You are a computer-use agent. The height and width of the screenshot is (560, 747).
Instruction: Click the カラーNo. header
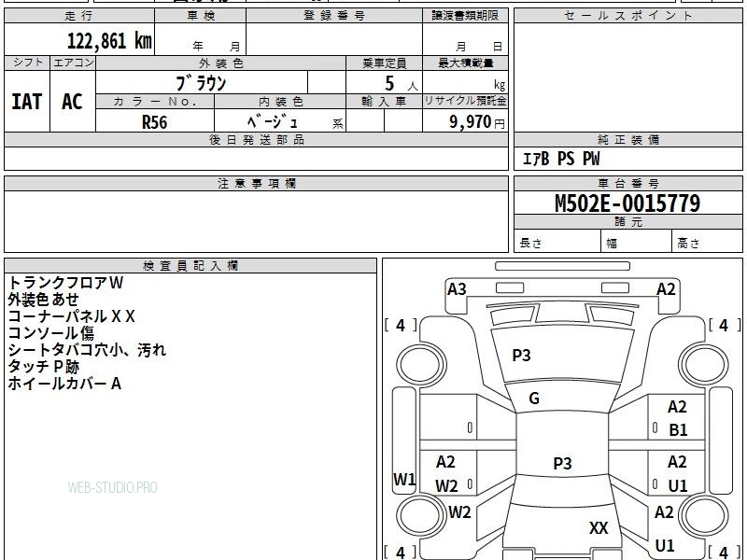[x=155, y=102]
